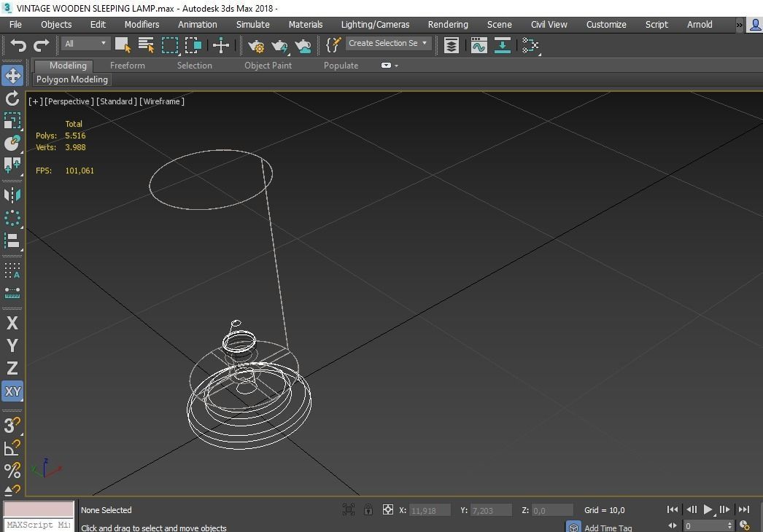Screen dimensions: 763x532
Task: Switch to the Object Paint tab
Action: tap(268, 66)
